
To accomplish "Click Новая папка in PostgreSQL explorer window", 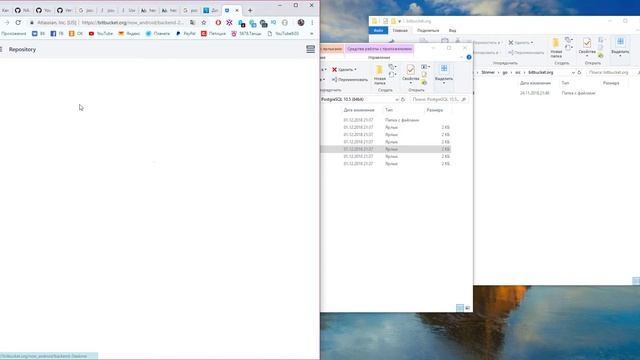I will 380,75.
